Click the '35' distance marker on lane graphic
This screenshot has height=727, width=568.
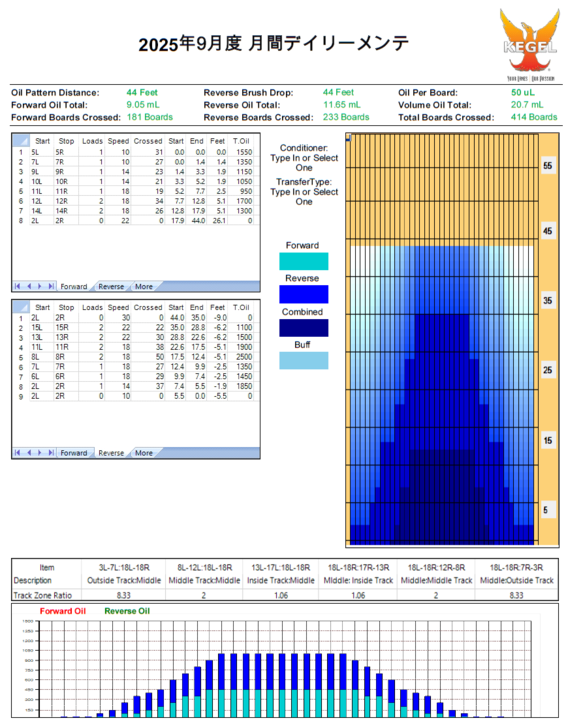(x=548, y=300)
